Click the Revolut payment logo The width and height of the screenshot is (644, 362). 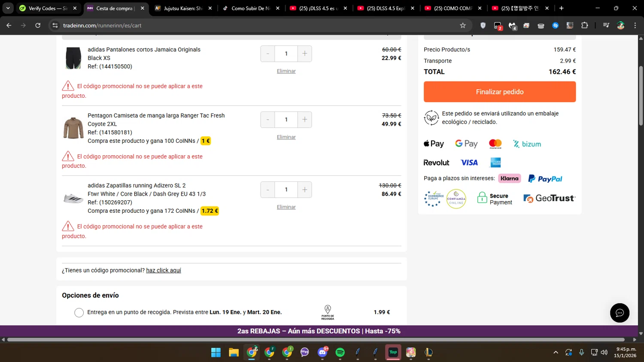click(436, 163)
